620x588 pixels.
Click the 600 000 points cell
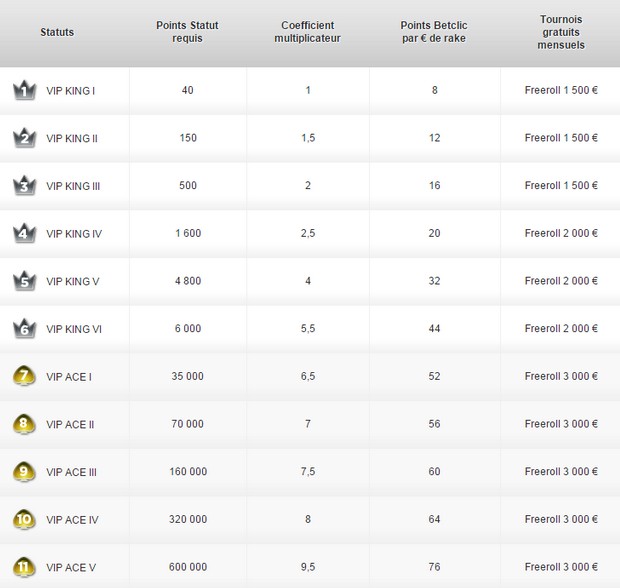(x=188, y=567)
